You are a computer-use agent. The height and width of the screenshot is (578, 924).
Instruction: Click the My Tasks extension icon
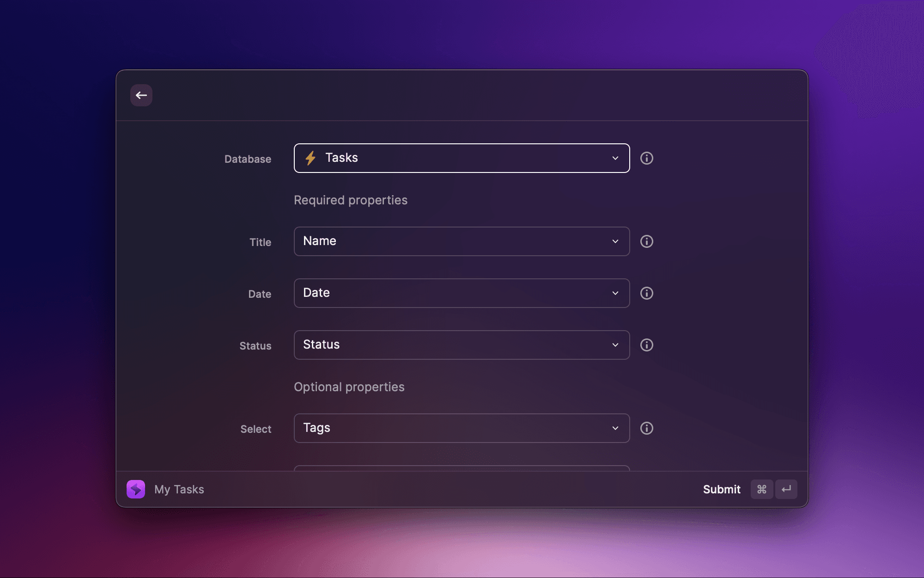coord(136,489)
